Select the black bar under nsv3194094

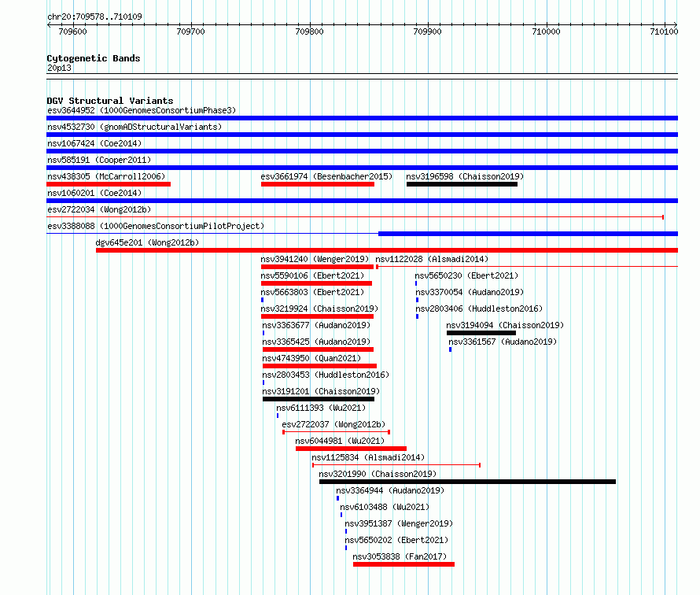[481, 333]
